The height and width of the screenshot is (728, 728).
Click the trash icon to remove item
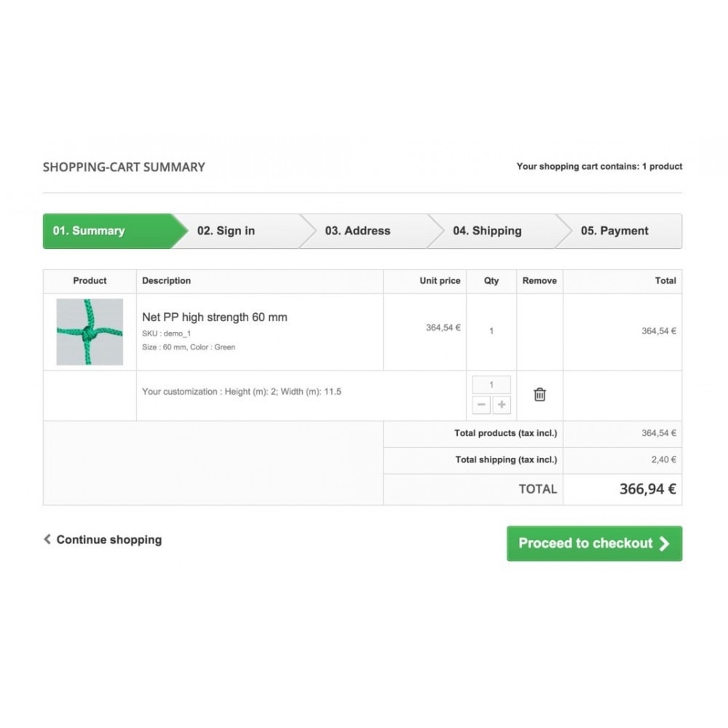(x=539, y=395)
